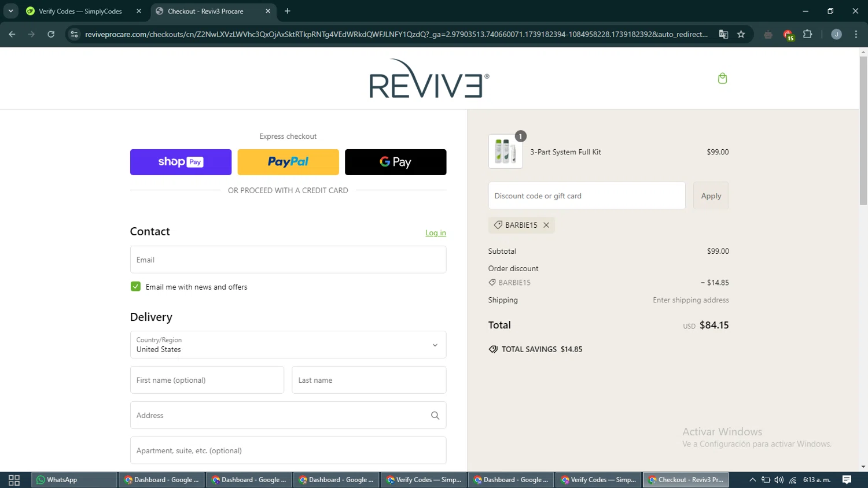The height and width of the screenshot is (488, 868).
Task: Open the Chrome three-dot menu
Action: [x=856, y=34]
